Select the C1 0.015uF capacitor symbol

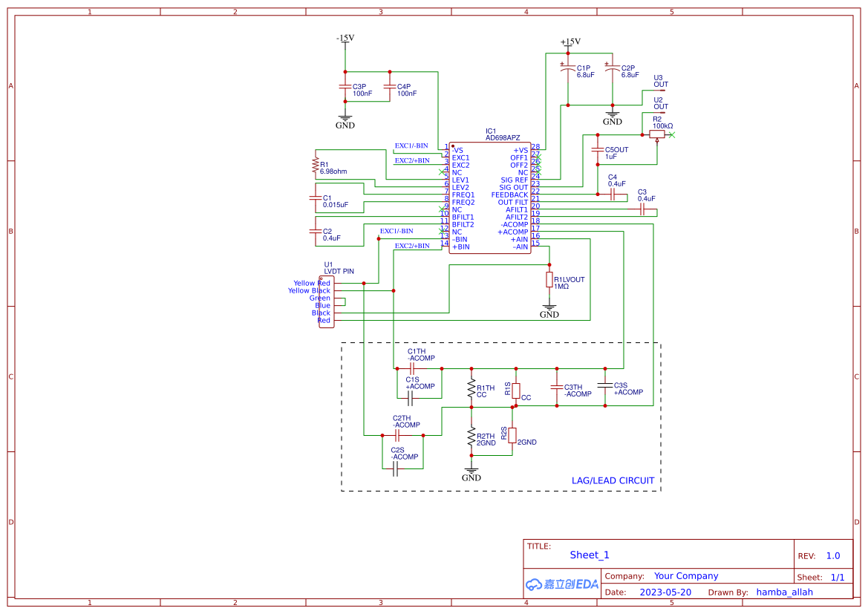click(316, 199)
